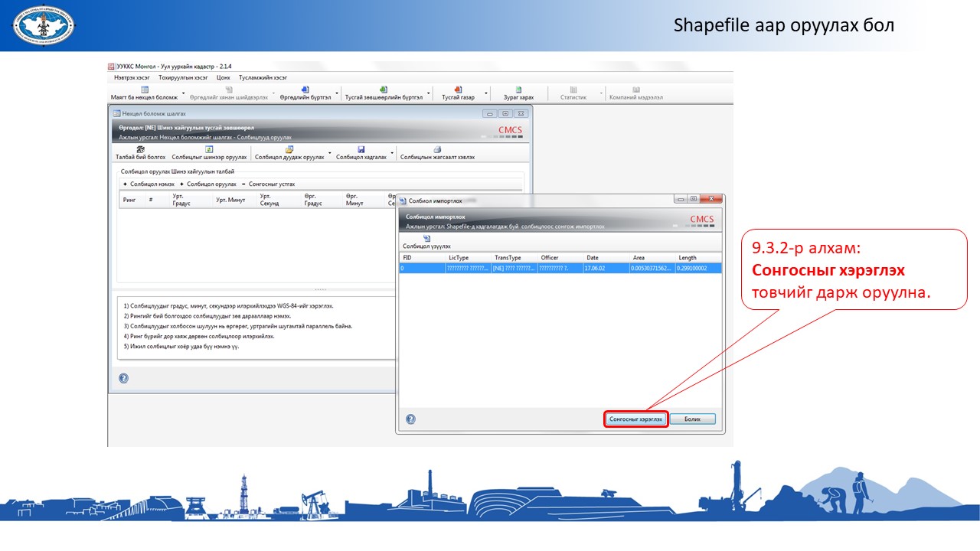The width and height of the screenshot is (980, 551).
Task: Click help icon in Нөхцөл боломж шалгах window
Action: click(124, 378)
